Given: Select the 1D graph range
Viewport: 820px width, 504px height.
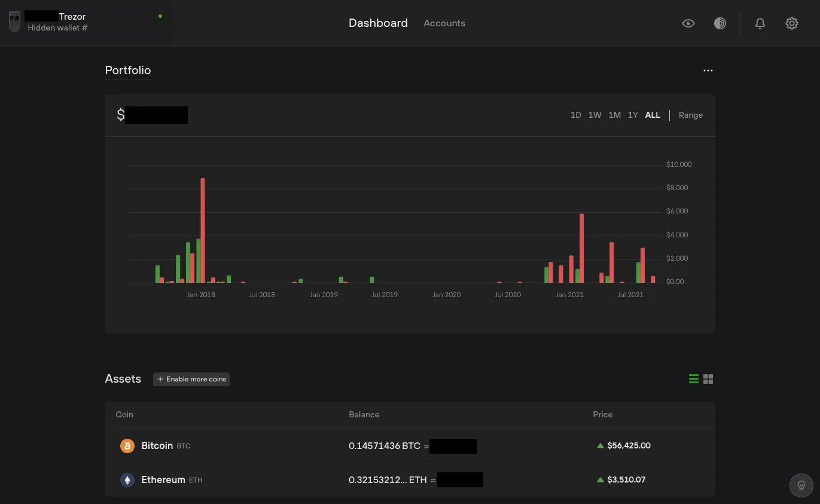Looking at the screenshot, I should (575, 115).
